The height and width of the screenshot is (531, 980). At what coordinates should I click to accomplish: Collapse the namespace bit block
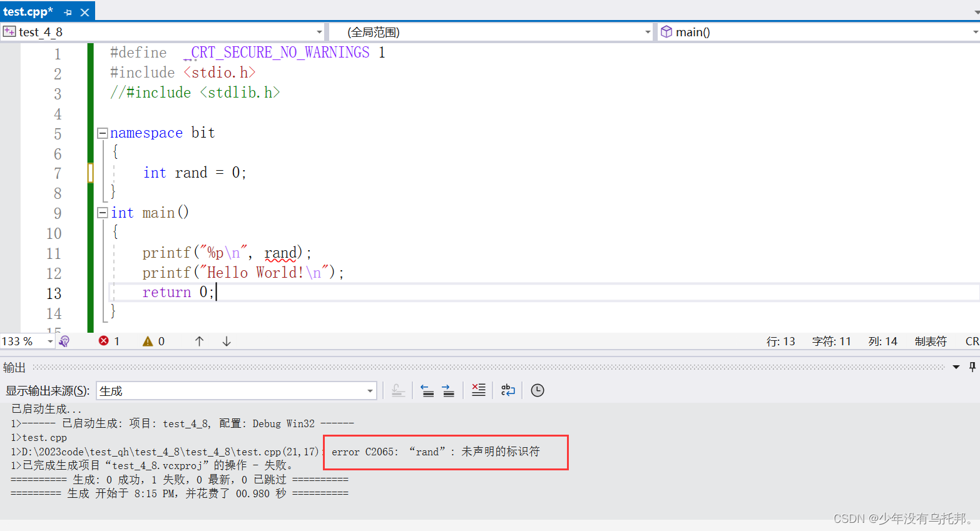point(103,133)
